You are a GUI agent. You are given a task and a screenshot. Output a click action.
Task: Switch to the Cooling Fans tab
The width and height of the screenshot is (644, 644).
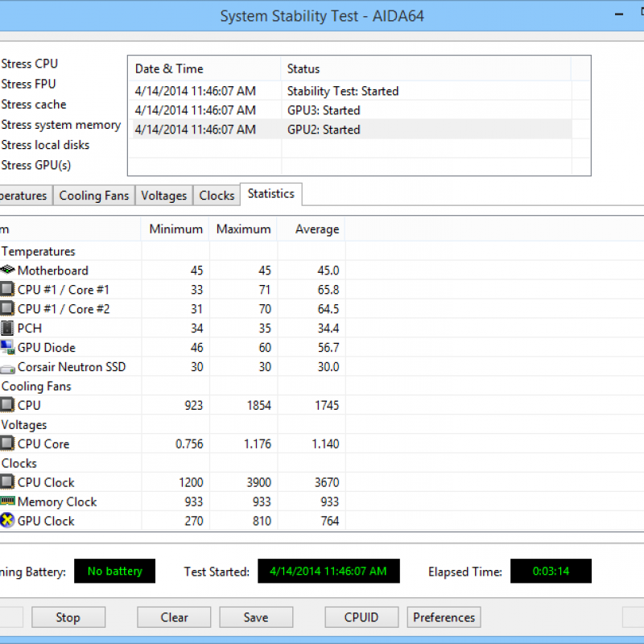click(93, 196)
